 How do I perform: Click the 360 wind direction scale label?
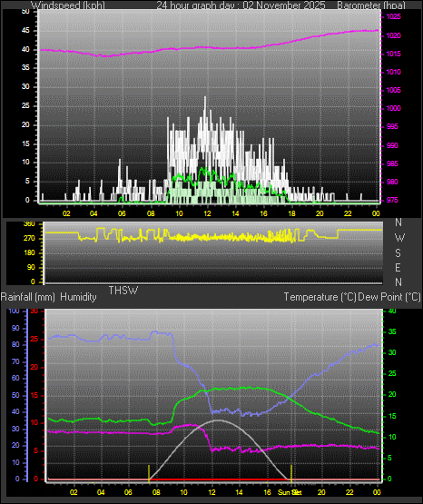tap(29, 224)
